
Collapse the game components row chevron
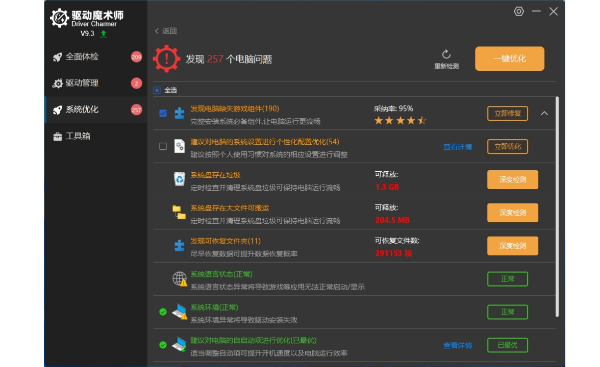[x=544, y=113]
